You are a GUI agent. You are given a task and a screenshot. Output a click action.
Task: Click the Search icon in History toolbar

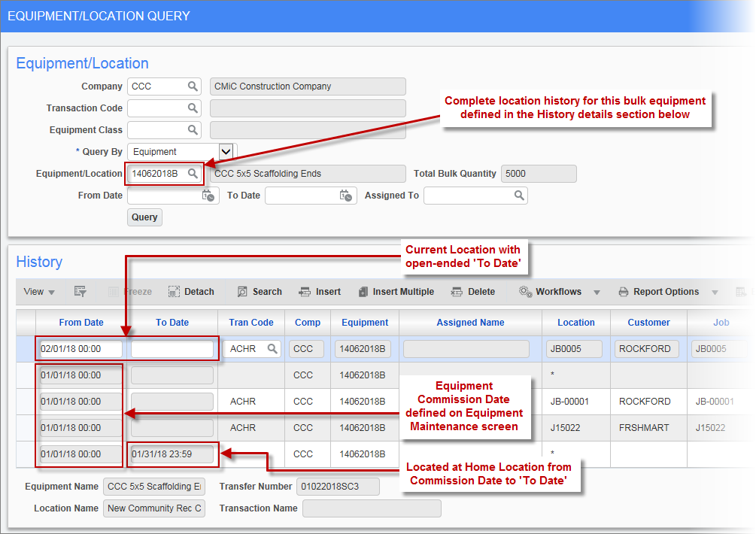(x=260, y=292)
